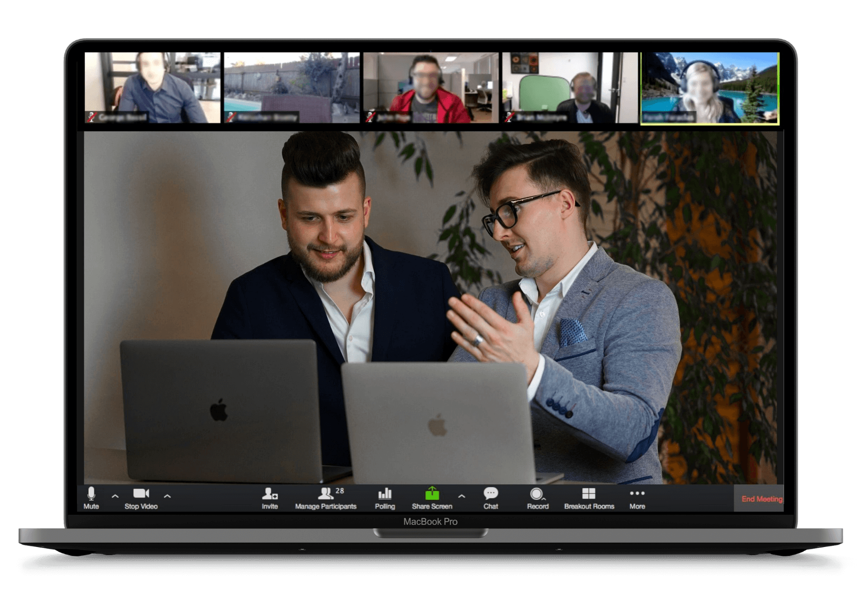Expand sharing options arrow beside Share Screen

coord(462,496)
